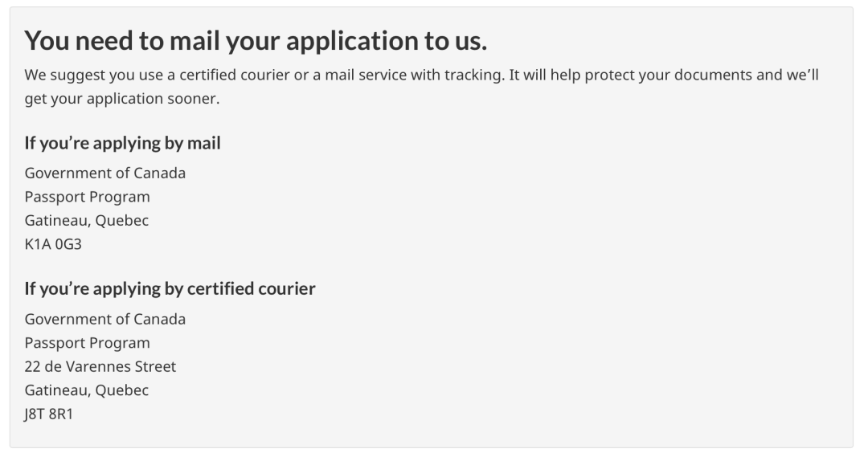Click 'Government of Canada' in mail address
Viewport: 868px width, 461px height.
click(x=105, y=173)
